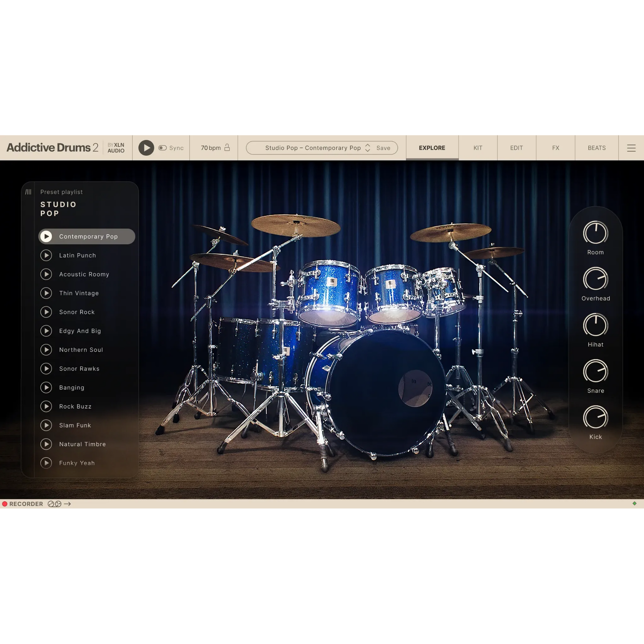Preview the Natural Timbre preset play icon
Viewport: 644px width, 644px height.
(x=46, y=444)
